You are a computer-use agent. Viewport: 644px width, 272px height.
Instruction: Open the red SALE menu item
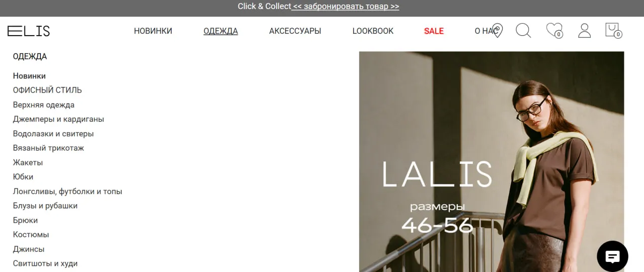click(434, 31)
